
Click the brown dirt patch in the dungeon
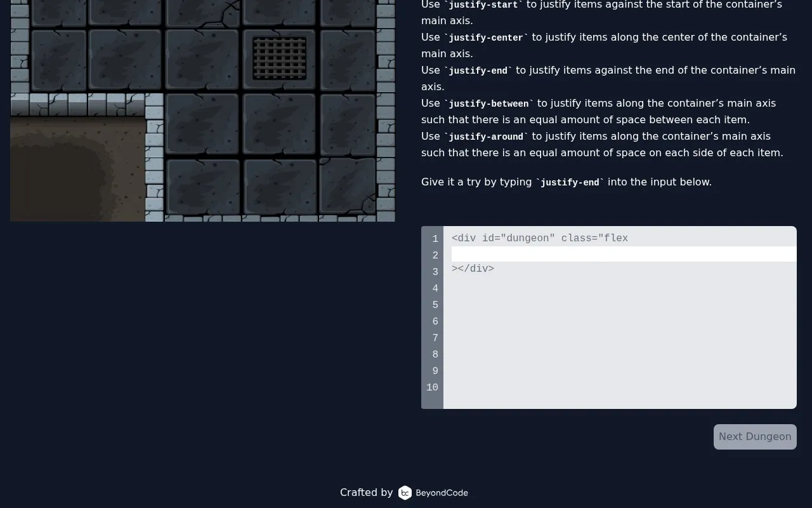(78, 169)
